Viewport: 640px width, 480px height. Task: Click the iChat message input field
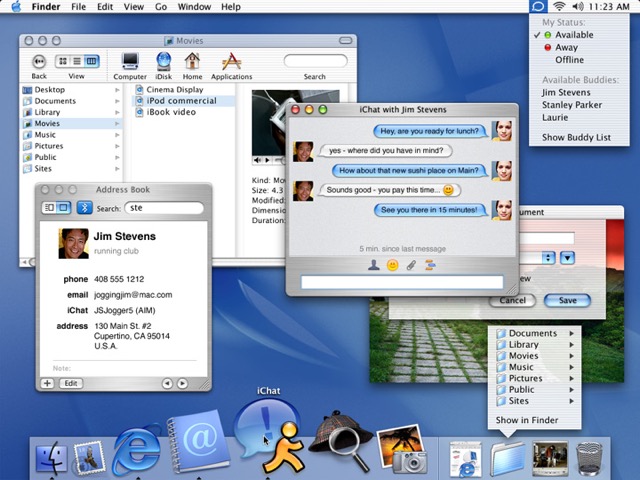(402, 283)
